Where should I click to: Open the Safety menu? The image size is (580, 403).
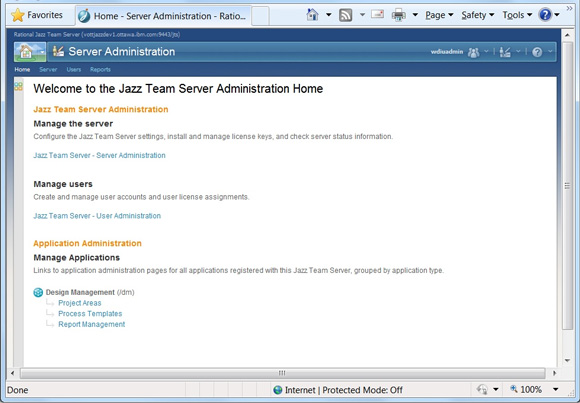pos(478,15)
